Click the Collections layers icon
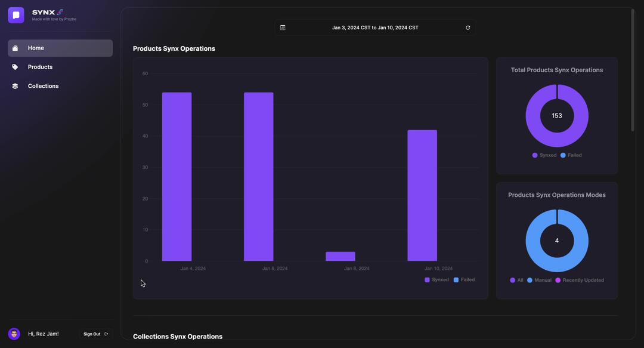Screen dimensions: 644x348 pyautogui.click(x=15, y=86)
